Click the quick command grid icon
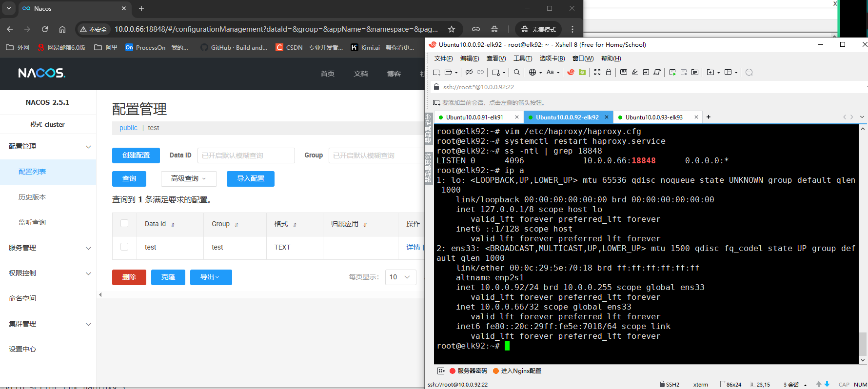This screenshot has width=868, height=389. pyautogui.click(x=441, y=371)
